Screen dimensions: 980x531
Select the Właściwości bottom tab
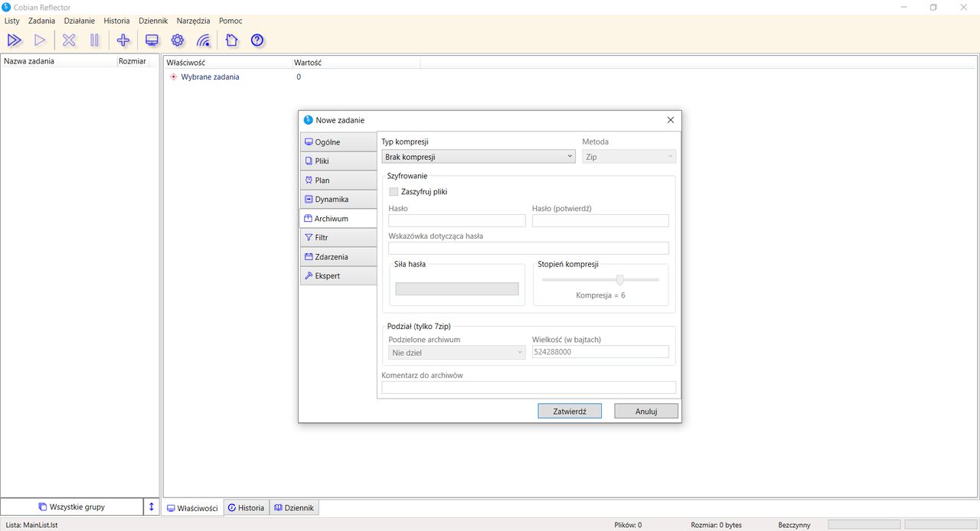coord(193,508)
